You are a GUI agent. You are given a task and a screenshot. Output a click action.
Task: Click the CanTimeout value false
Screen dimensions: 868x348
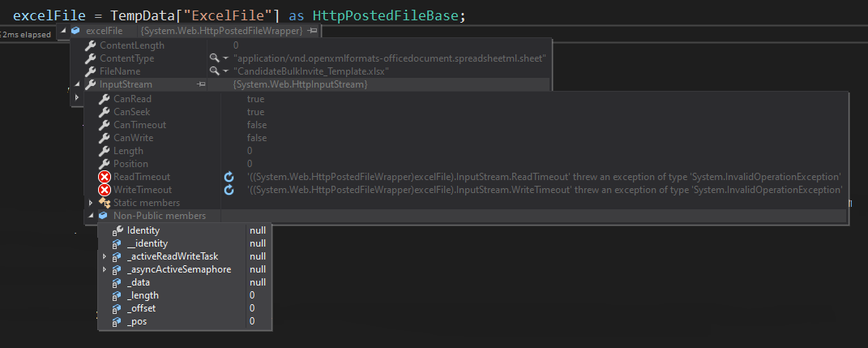click(x=257, y=125)
